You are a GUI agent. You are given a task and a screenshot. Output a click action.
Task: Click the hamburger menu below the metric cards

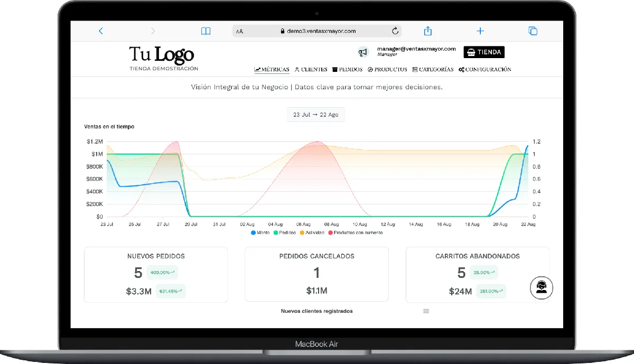click(426, 311)
